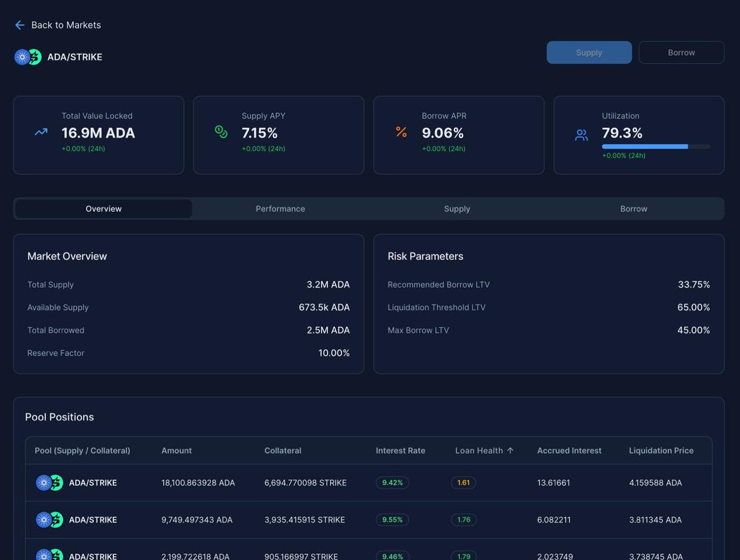Click Recommended Borrow LTV 33.75% value
Viewport: 740px width, 560px height.
click(694, 285)
